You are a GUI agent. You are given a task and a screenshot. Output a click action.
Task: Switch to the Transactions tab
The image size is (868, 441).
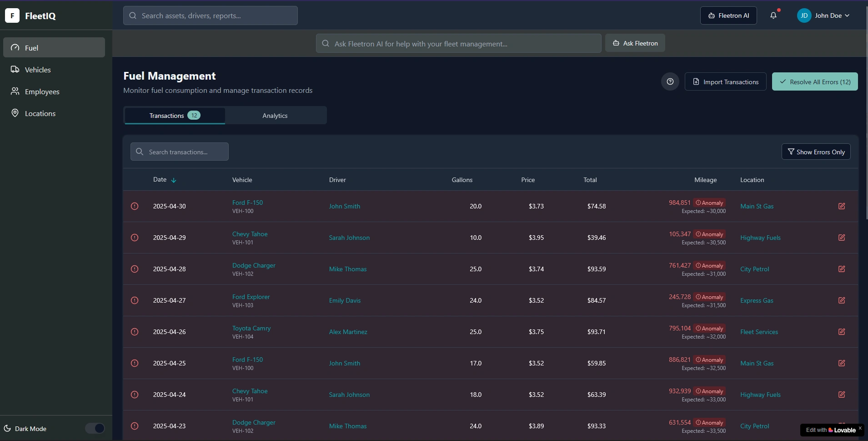[x=175, y=116]
